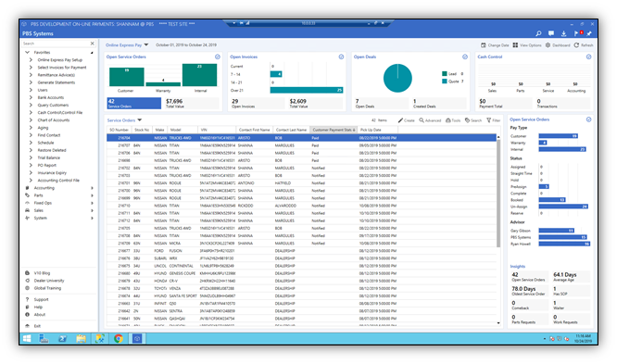Sort by Customer Payment Status column header

[334, 130]
